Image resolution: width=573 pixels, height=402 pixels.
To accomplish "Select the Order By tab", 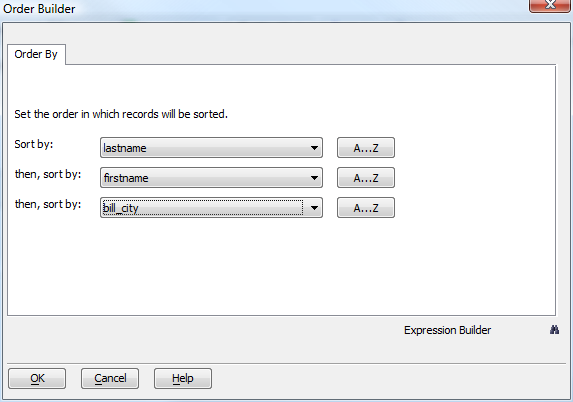I will [x=36, y=54].
